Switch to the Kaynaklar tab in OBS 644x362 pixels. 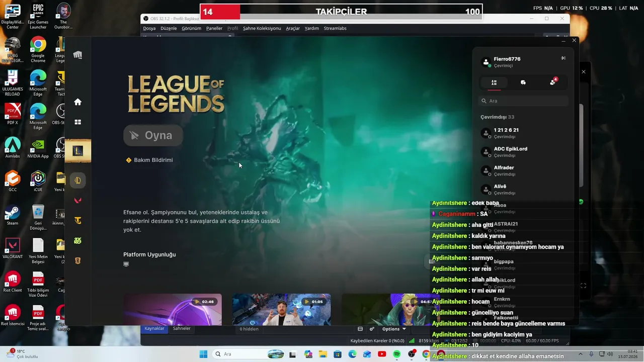(x=154, y=329)
